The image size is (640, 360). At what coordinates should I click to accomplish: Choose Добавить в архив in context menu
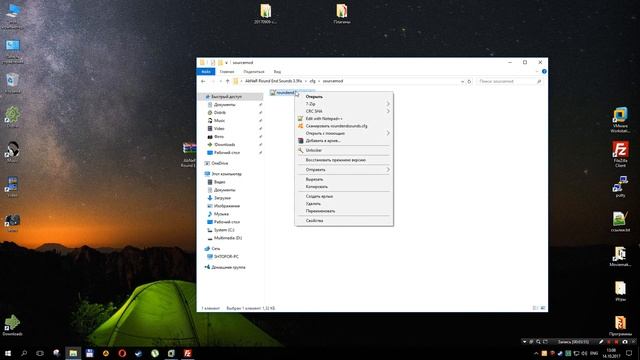(344, 140)
